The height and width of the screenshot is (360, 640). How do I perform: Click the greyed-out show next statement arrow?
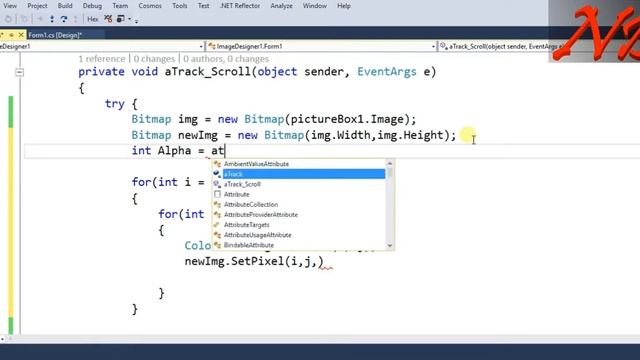pos(40,19)
